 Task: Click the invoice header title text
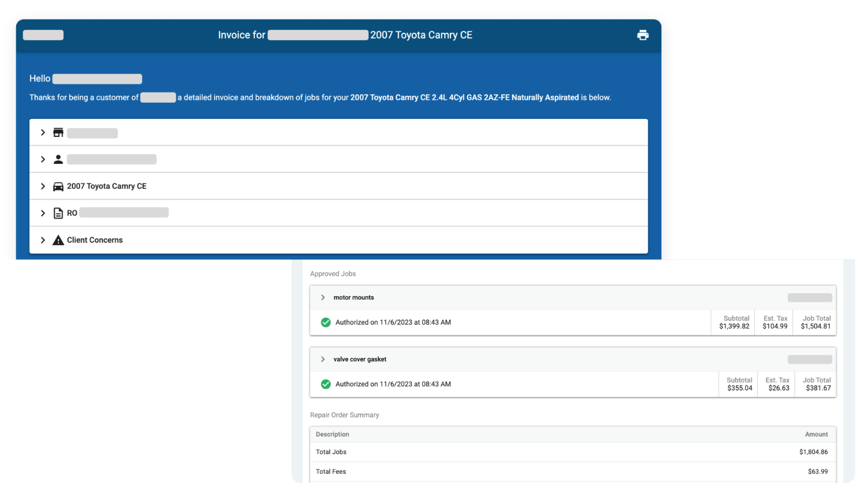[345, 35]
